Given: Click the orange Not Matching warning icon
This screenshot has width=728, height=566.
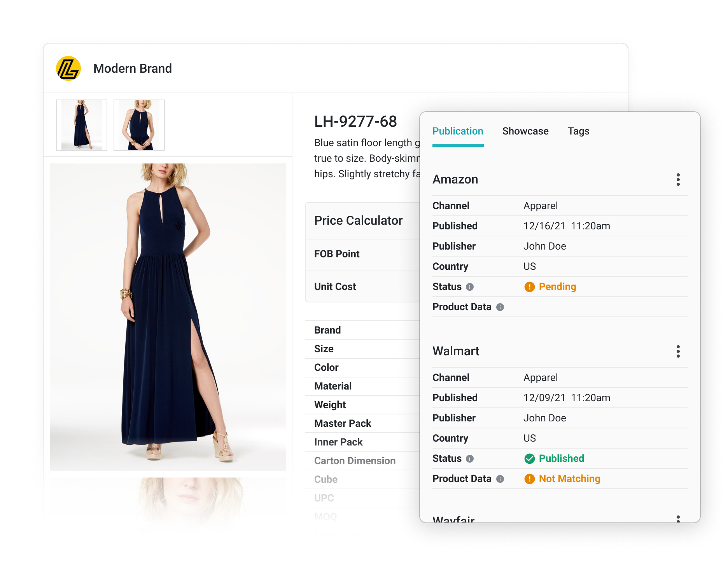Looking at the screenshot, I should tap(529, 479).
